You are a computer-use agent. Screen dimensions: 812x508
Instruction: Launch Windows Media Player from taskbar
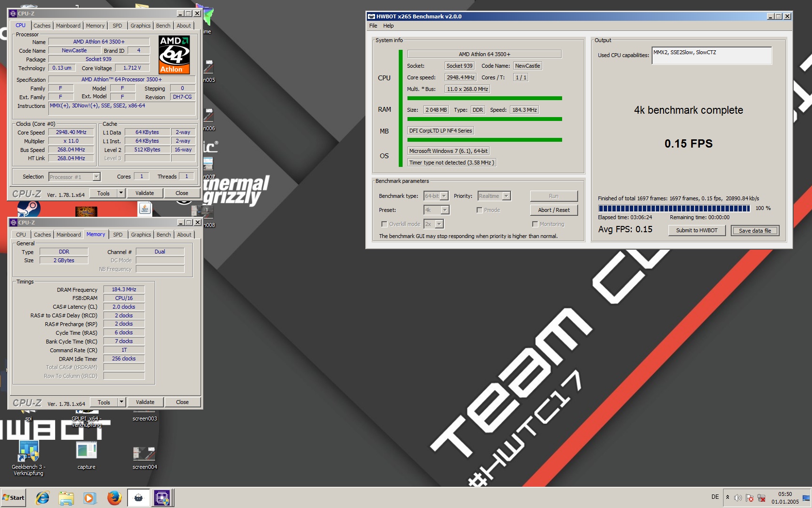coord(89,498)
